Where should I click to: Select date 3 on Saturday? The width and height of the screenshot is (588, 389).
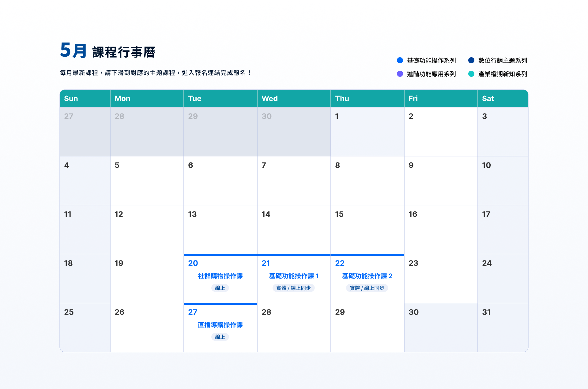[484, 116]
